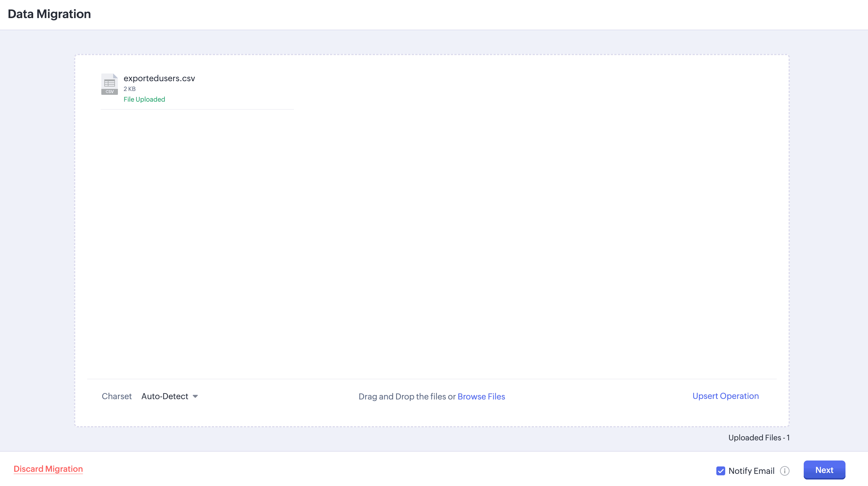Click the blank footer area beside Discard Migration
868x486 pixels.
click(x=371, y=469)
